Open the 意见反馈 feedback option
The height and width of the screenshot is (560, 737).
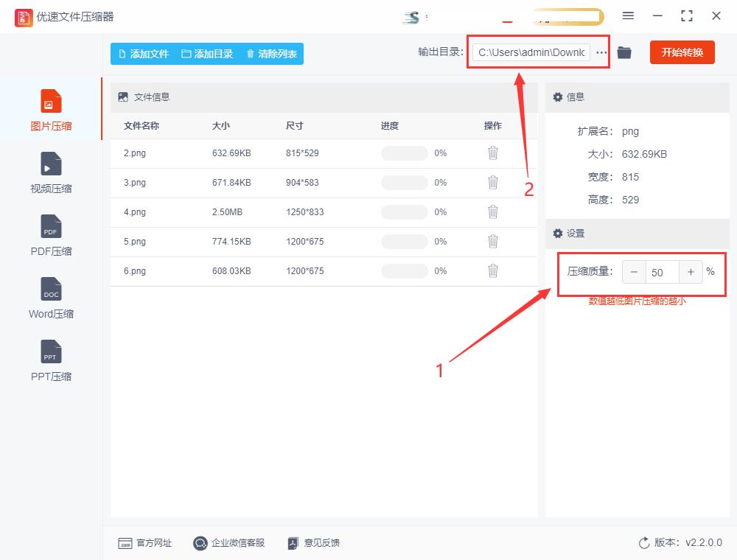[293, 543]
